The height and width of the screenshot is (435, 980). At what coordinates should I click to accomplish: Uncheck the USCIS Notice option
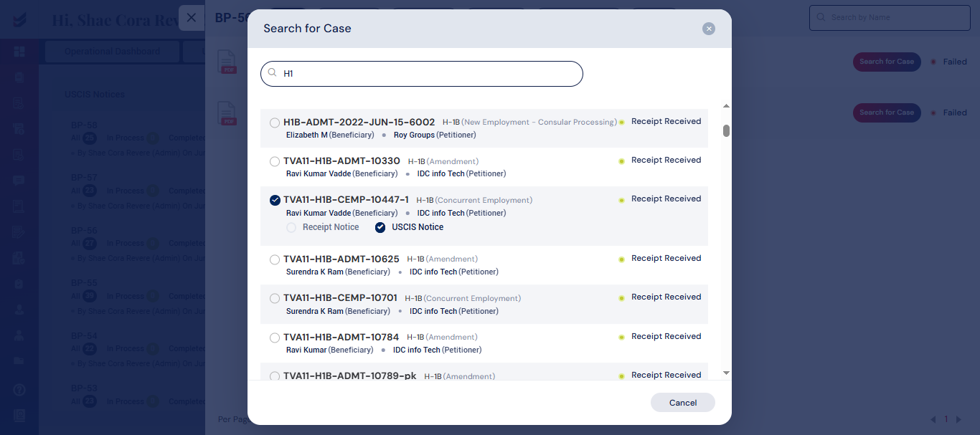point(380,227)
